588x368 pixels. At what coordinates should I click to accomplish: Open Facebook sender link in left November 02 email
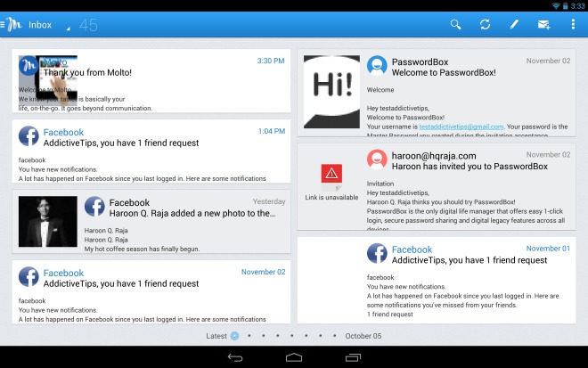click(63, 273)
